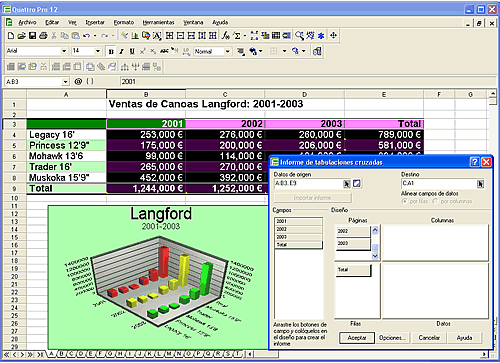Select the 'Total' field in Campos list
The image size is (500, 363).
coord(298,245)
